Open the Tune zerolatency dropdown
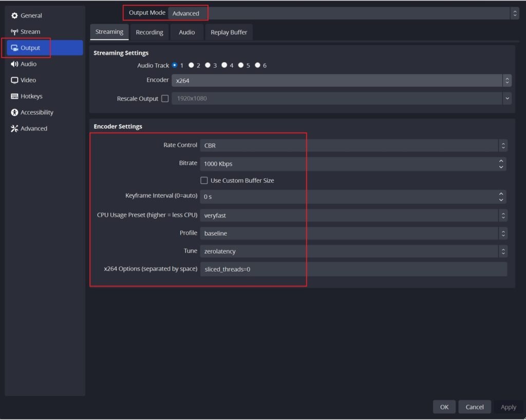Screen dimensions: 526x420 [353, 252]
